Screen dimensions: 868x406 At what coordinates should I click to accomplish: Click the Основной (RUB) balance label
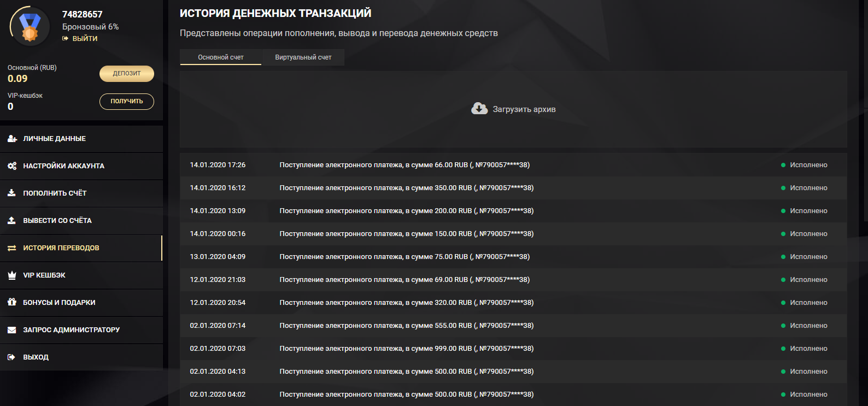pos(32,68)
